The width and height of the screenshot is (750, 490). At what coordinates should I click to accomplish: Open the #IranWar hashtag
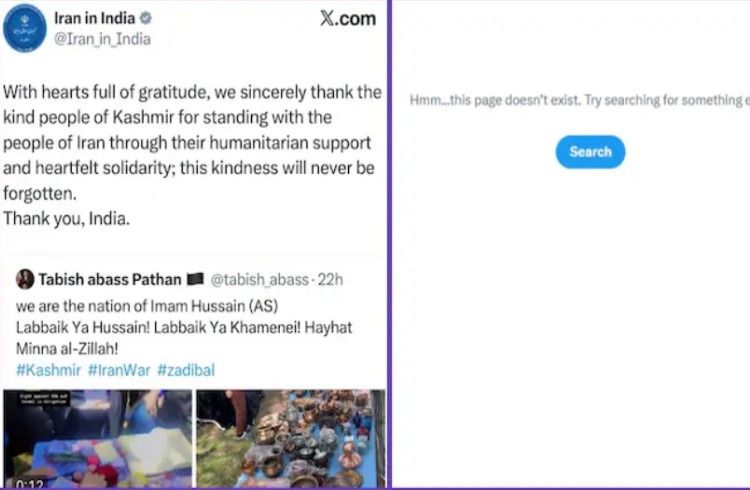[118, 369]
